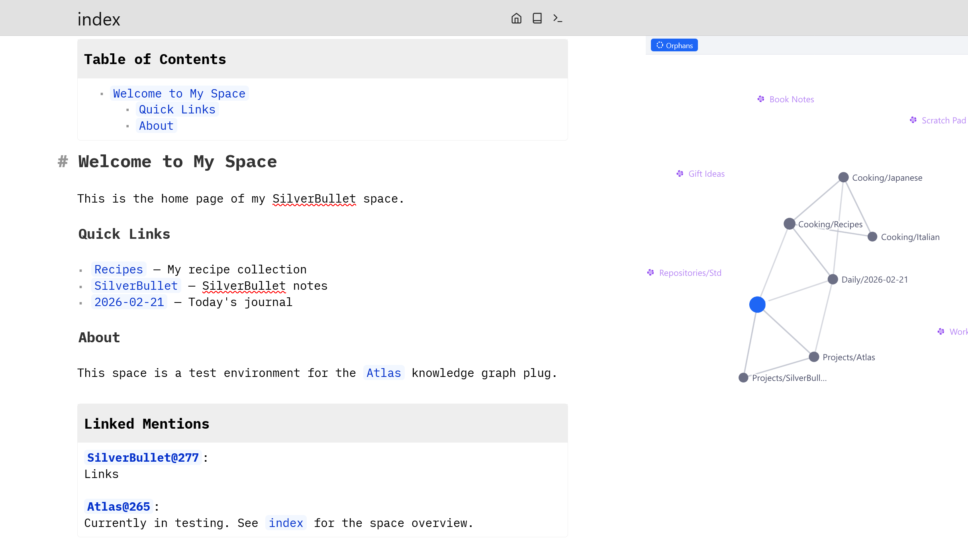Select the Cooking/Recipes graph node
The height and width of the screenshot is (560, 968).
(789, 224)
